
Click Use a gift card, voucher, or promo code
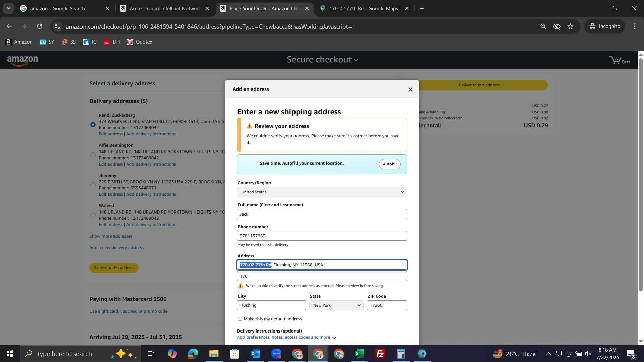(128, 311)
